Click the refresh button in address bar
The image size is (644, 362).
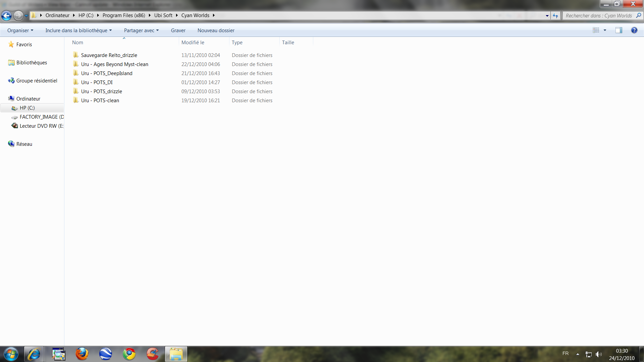555,15
